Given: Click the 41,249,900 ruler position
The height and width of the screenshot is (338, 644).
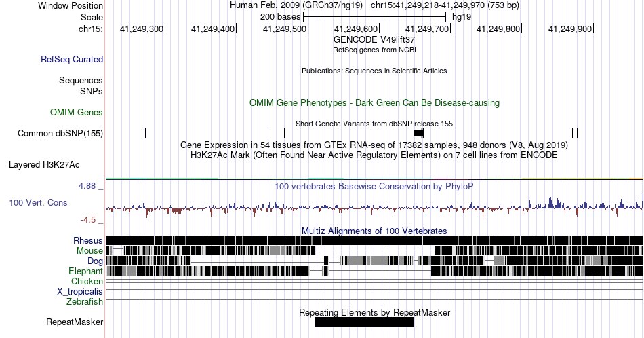Looking at the screenshot, I should 570,29.
